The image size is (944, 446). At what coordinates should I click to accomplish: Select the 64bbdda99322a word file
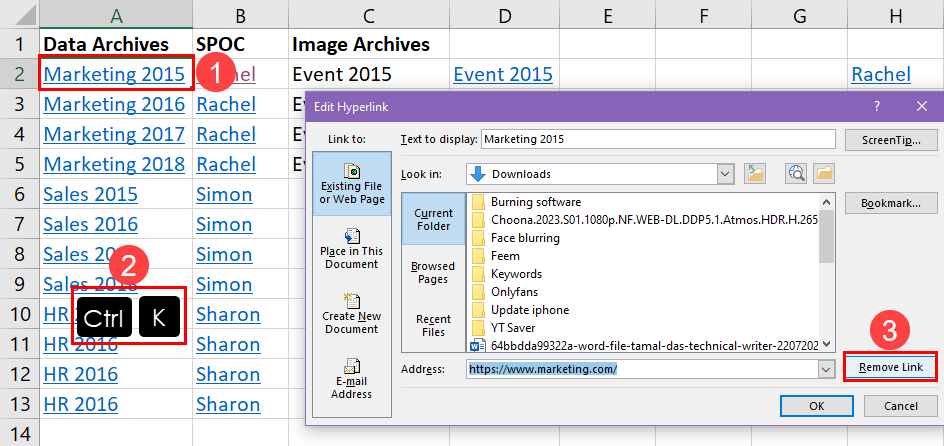pos(645,346)
